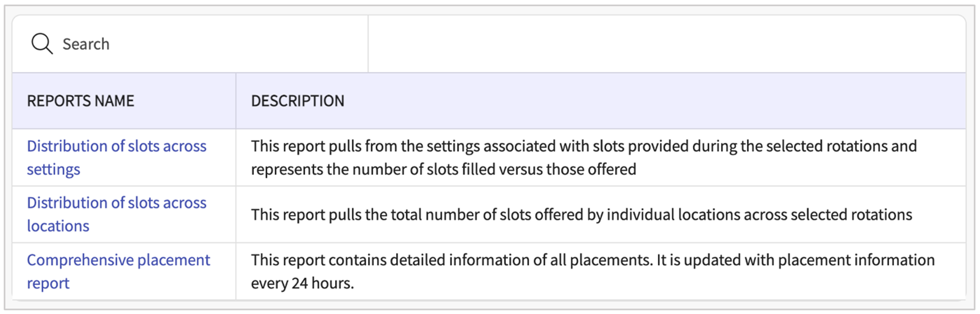This screenshot has height=314, width=980.
Task: Click the magnifying glass search icon
Action: point(42,43)
